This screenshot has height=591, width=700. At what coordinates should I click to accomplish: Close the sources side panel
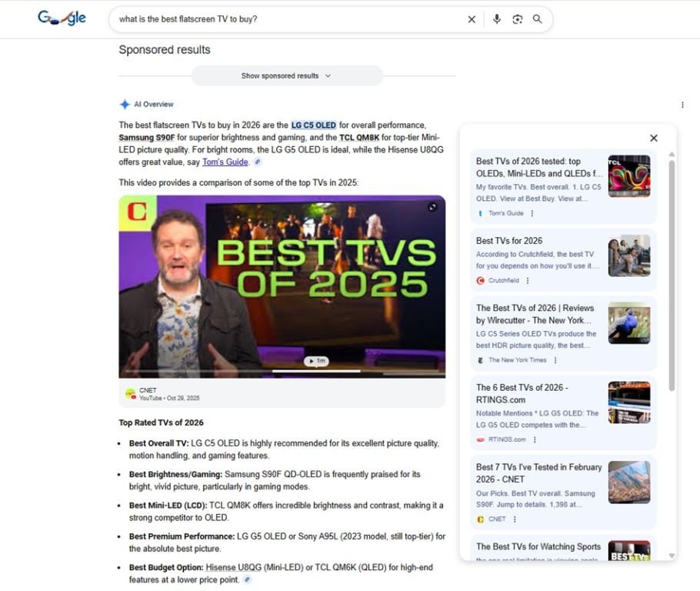click(654, 138)
